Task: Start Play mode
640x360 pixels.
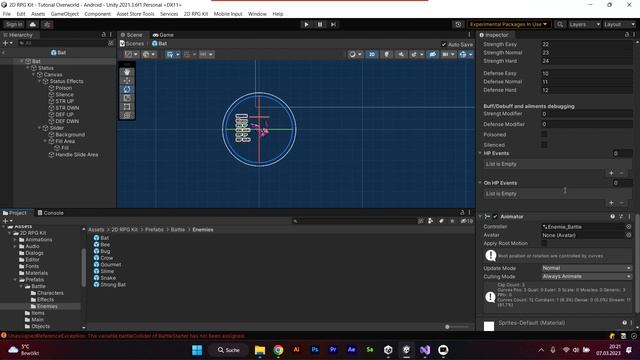Action: [306, 24]
